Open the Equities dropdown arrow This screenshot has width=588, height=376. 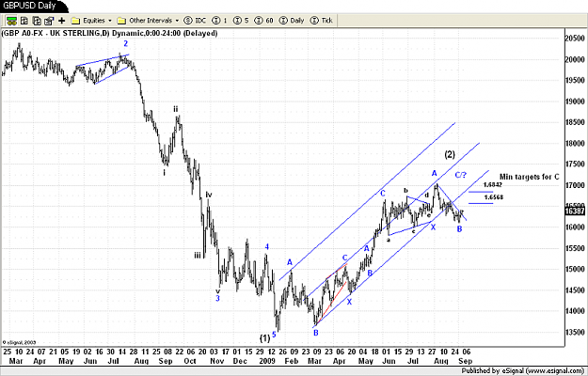tap(110, 21)
